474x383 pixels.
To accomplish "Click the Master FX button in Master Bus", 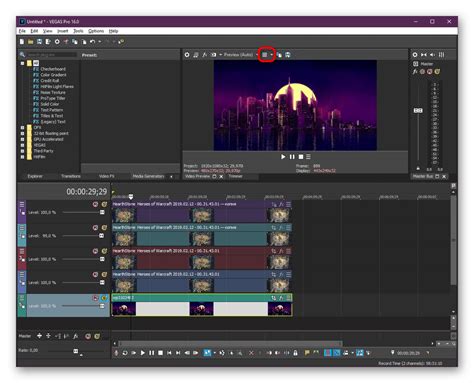I will tap(415, 71).
